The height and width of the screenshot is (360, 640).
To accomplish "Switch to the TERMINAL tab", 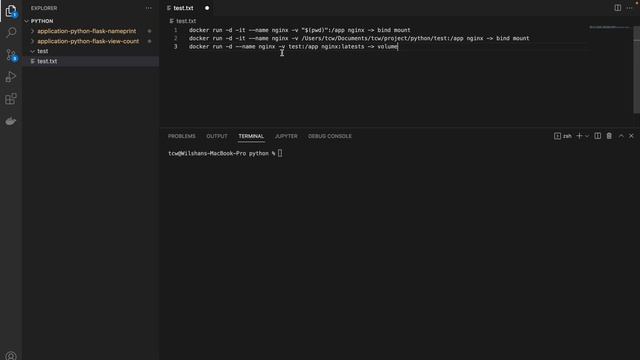I will (251, 136).
